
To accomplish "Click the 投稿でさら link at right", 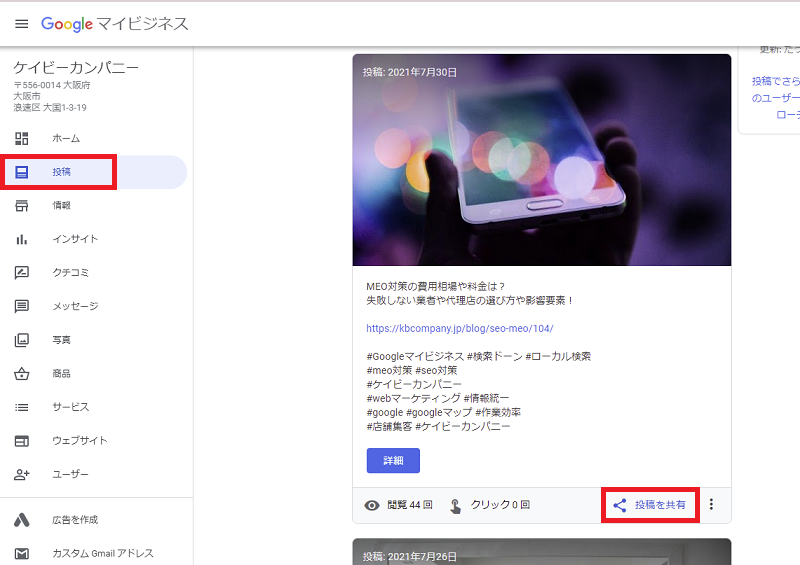I will (776, 81).
